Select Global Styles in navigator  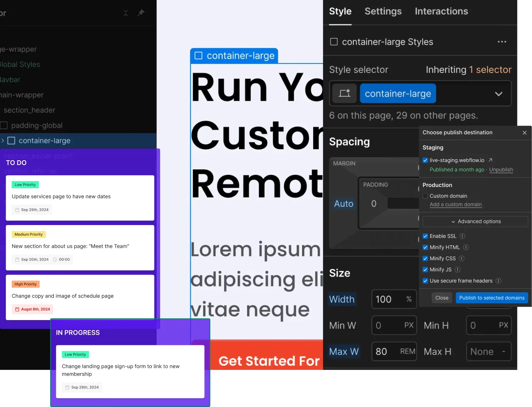pyautogui.click(x=20, y=64)
